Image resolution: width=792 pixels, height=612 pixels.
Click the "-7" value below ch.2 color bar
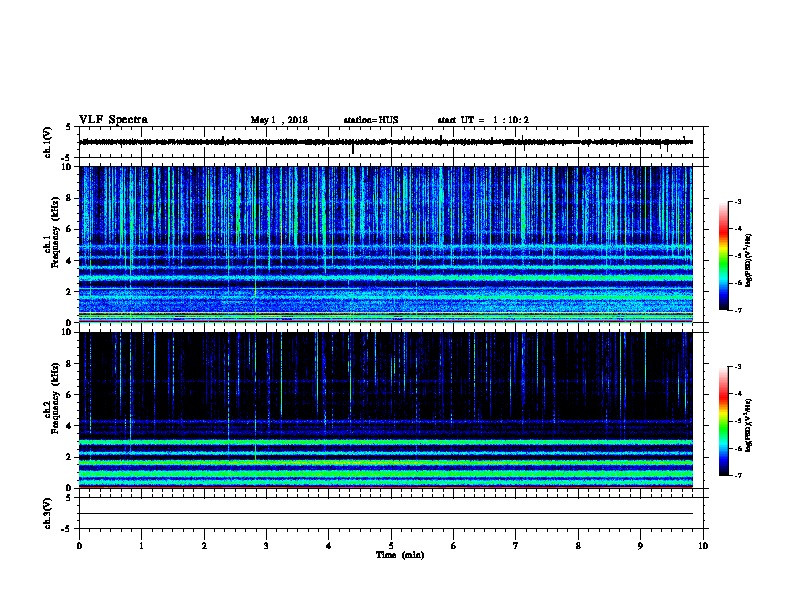tap(737, 476)
